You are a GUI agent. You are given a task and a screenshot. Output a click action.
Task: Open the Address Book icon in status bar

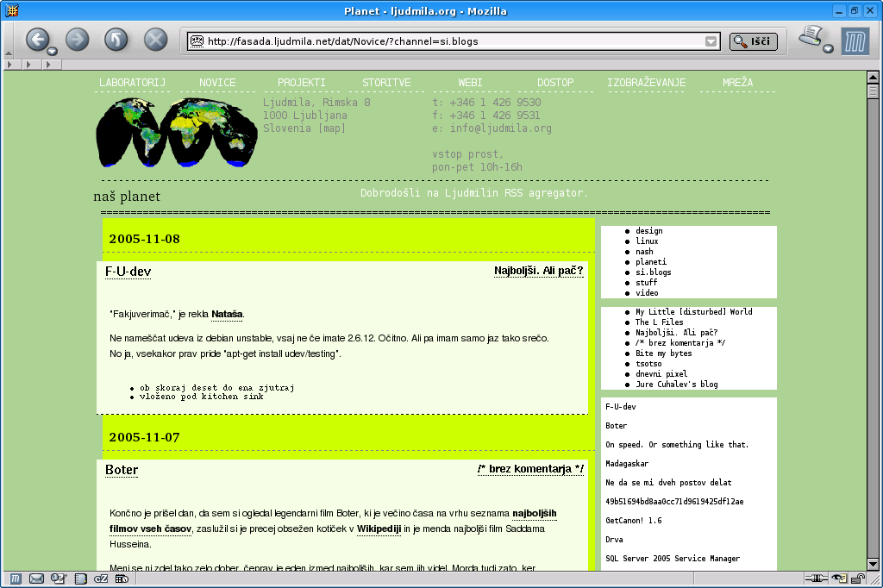pyautogui.click(x=80, y=579)
